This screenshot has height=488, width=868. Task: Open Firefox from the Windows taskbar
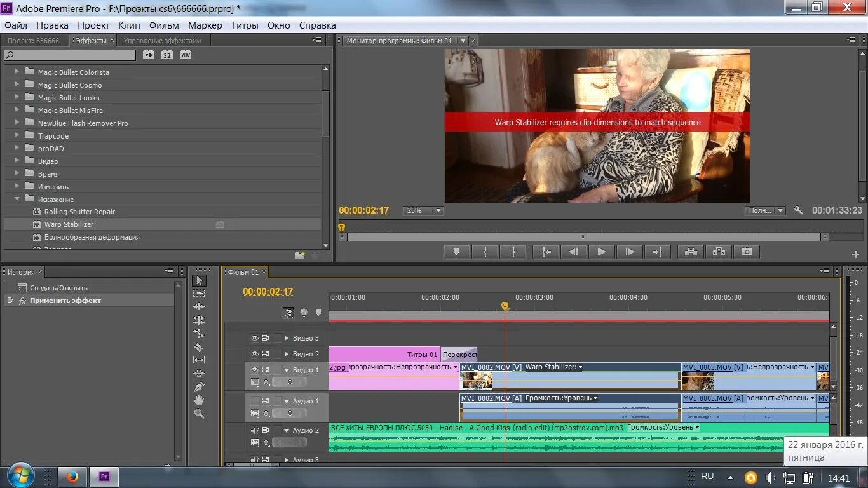[x=71, y=477]
